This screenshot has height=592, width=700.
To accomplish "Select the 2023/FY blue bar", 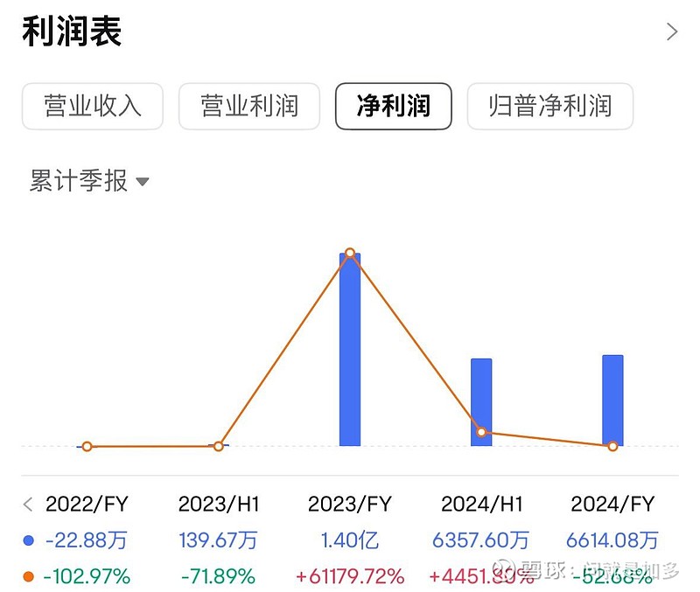I will [x=350, y=349].
